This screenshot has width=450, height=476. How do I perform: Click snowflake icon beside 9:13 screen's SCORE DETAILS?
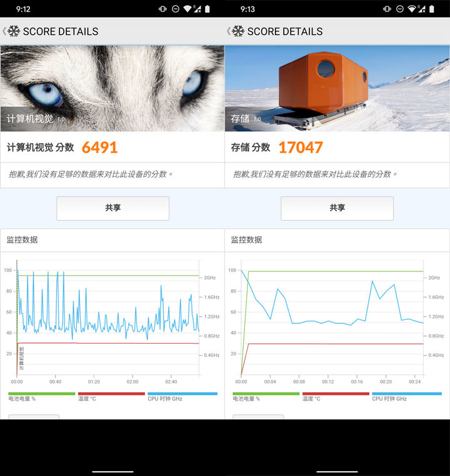click(238, 31)
